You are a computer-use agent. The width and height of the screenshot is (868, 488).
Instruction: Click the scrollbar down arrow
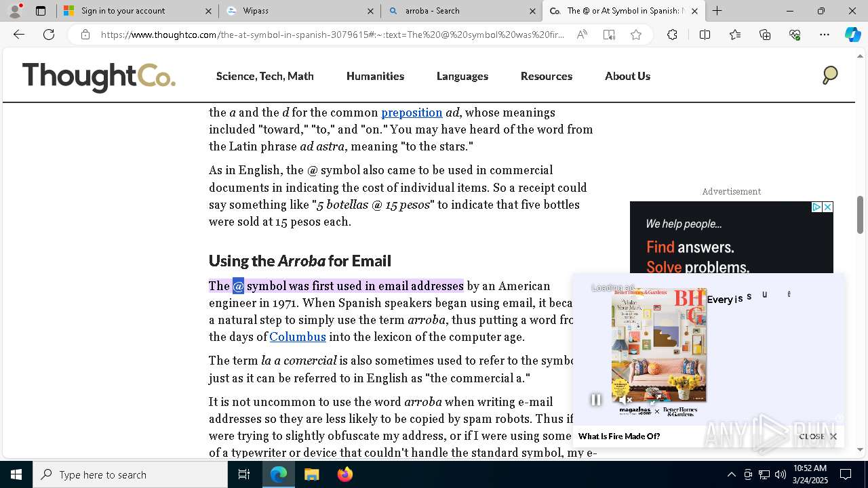(860, 449)
